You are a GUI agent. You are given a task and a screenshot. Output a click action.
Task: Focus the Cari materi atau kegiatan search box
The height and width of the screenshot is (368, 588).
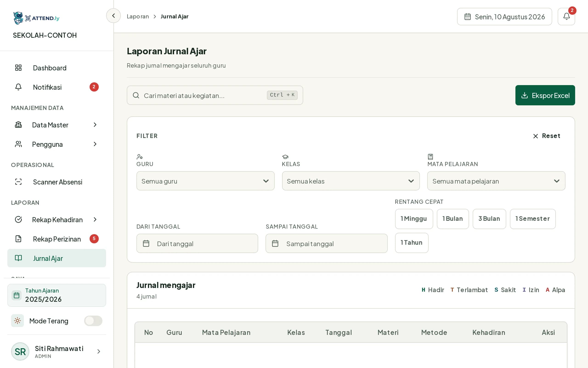tap(215, 95)
